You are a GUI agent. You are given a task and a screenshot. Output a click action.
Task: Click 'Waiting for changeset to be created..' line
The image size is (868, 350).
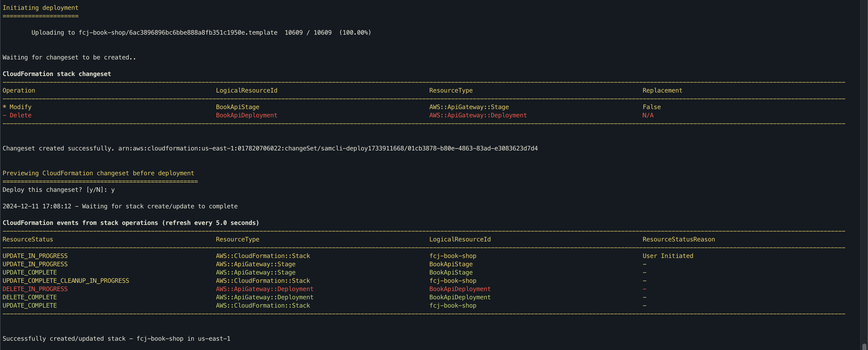click(x=69, y=57)
